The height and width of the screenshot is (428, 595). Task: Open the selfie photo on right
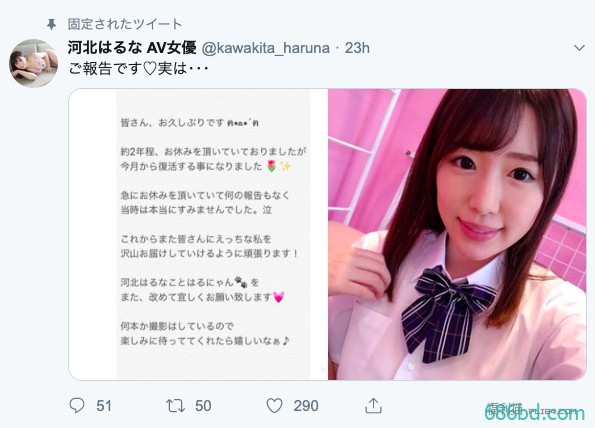457,234
